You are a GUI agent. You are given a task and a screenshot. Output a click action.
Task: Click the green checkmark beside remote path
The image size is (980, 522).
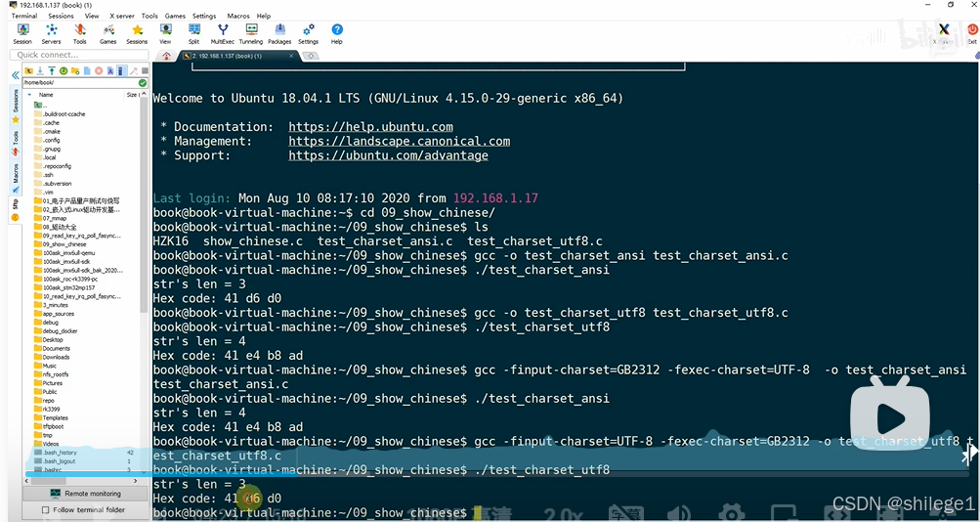click(143, 82)
